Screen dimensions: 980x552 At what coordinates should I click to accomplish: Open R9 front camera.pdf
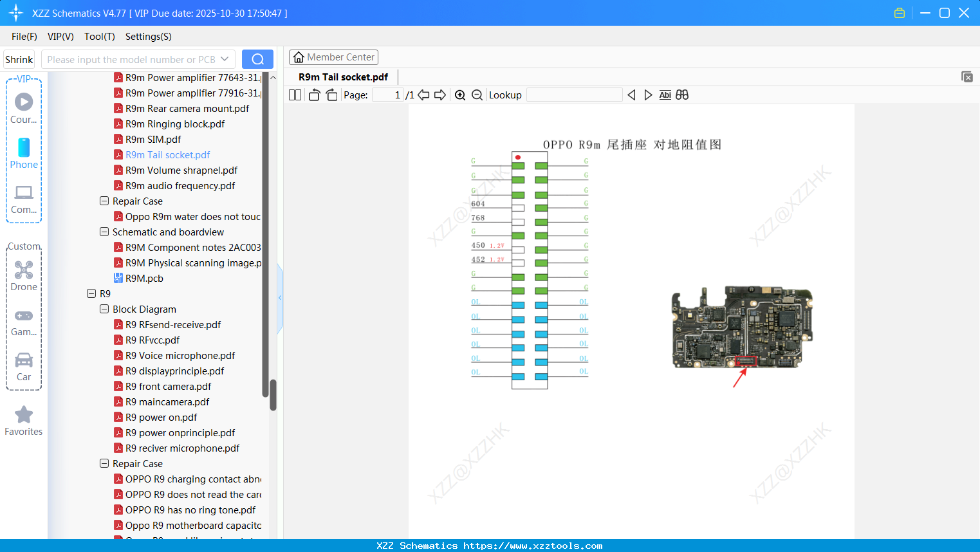tap(169, 387)
